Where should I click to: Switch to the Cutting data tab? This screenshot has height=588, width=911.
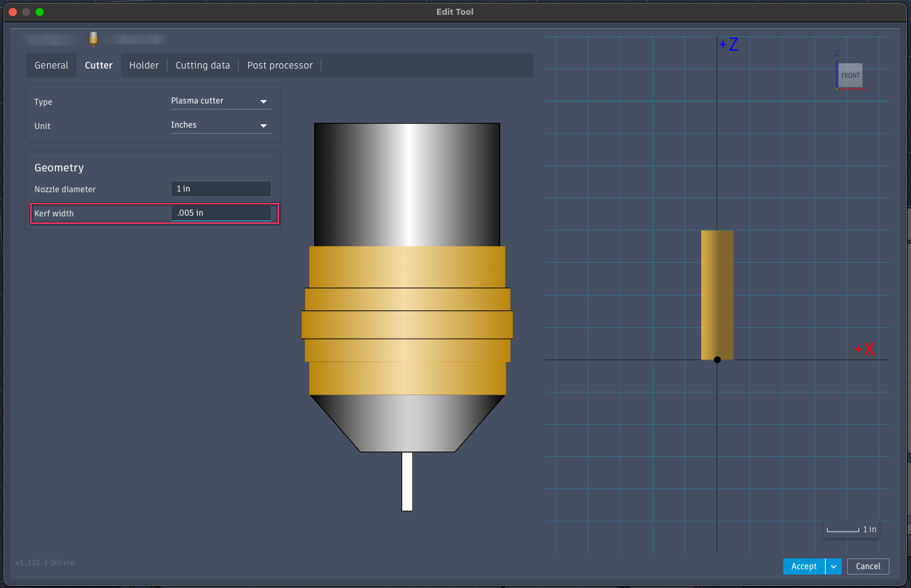coord(202,65)
